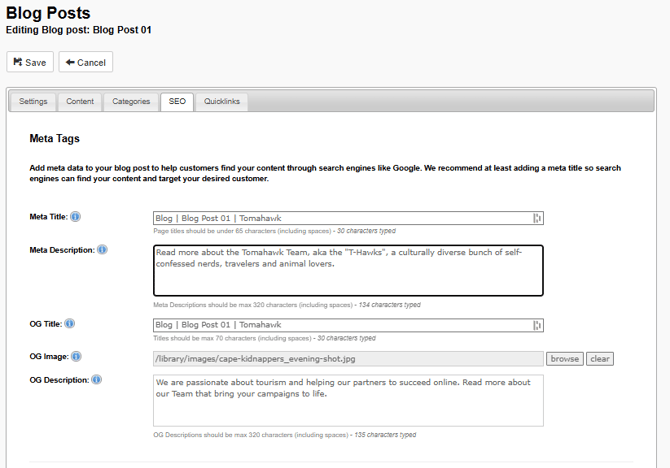
Task: Click into the Meta Title text field
Action: point(340,218)
